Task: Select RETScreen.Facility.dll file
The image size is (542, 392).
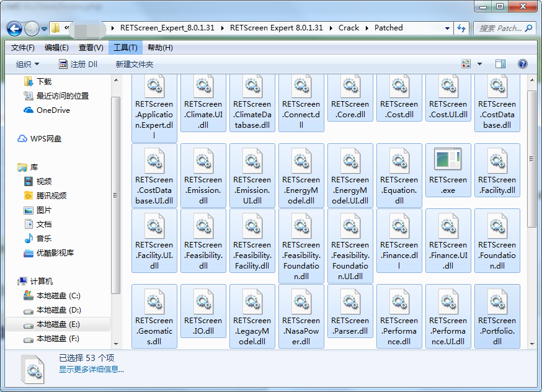Action: click(497, 170)
